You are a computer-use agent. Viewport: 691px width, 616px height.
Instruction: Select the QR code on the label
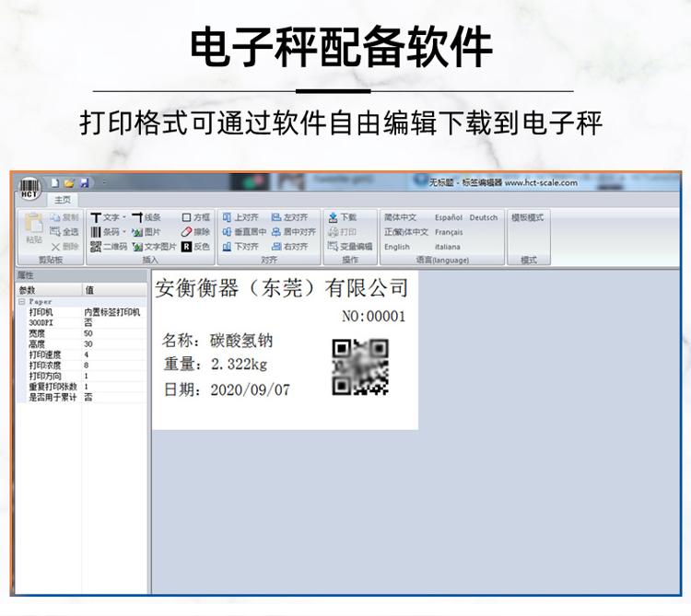[359, 366]
